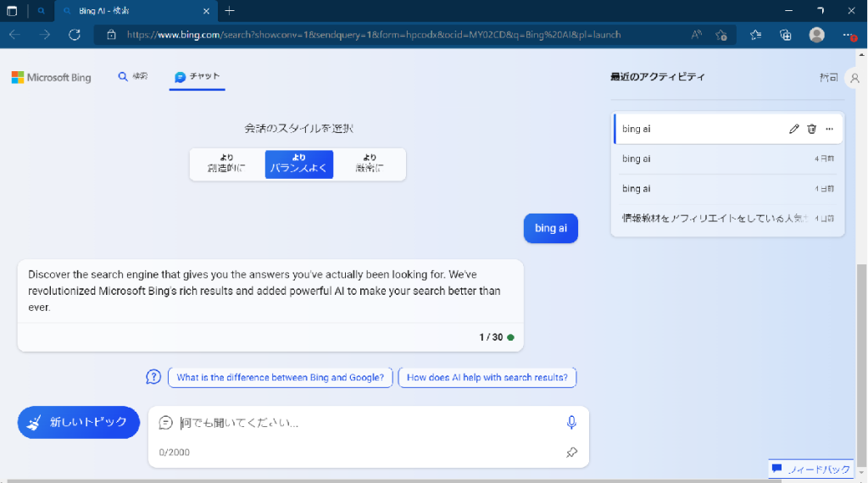Add this page to favorites

point(721,35)
